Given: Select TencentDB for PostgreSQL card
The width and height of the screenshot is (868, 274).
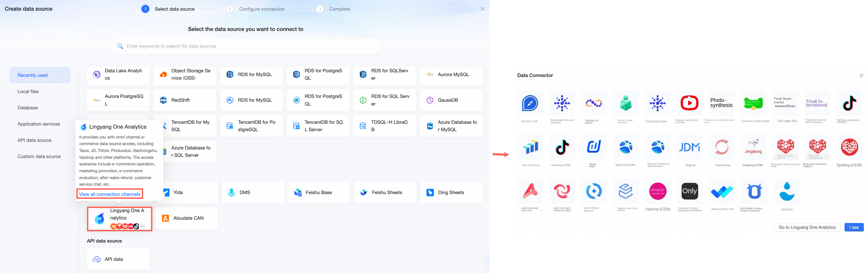Looking at the screenshot, I should coord(251,126).
